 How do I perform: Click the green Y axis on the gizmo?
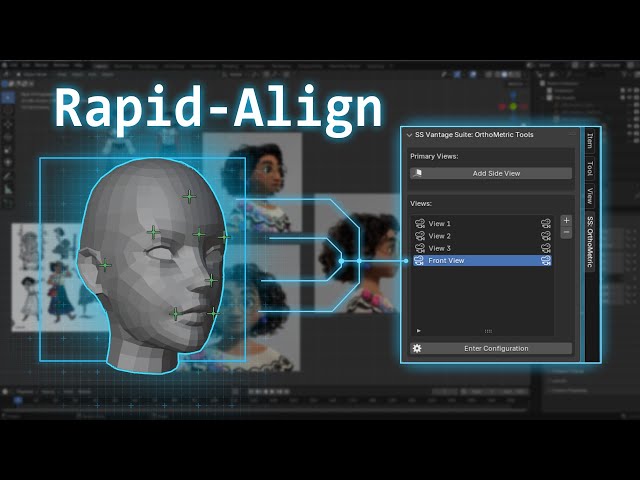(x=513, y=107)
